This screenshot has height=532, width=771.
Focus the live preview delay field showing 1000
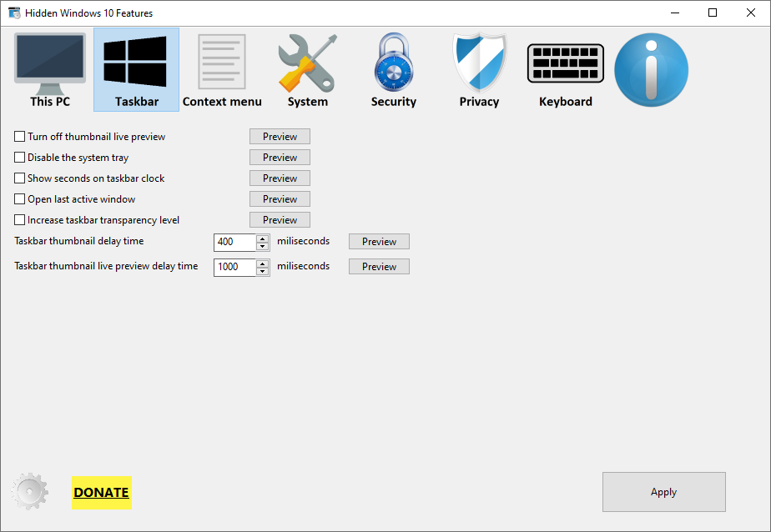[235, 267]
